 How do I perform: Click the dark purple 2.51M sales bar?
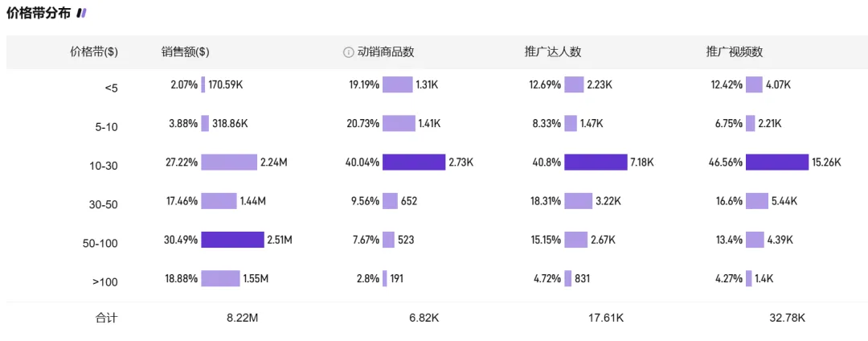(232, 240)
